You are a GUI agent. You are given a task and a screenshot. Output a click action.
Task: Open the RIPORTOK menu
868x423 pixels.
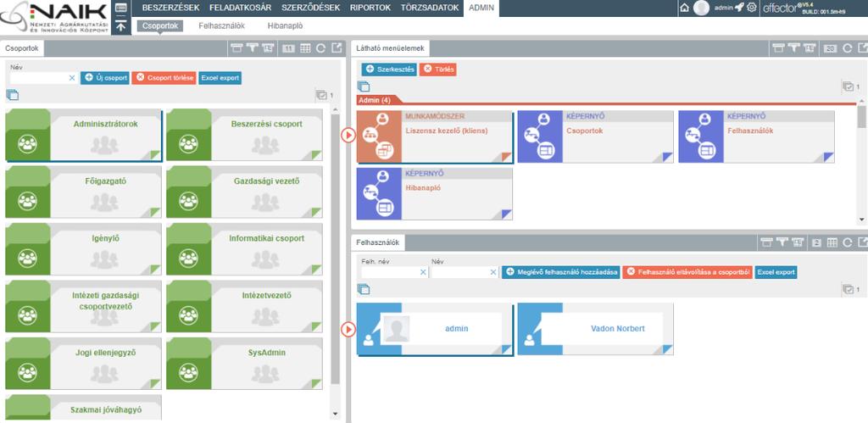[370, 8]
